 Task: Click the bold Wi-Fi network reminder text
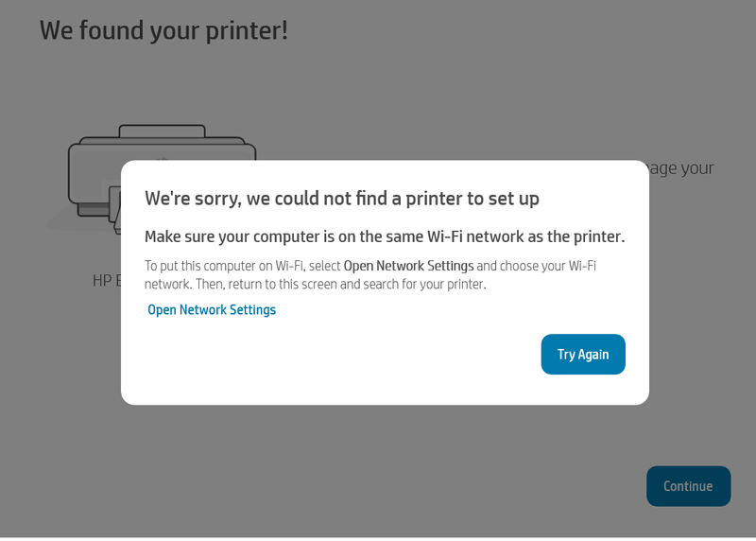[x=384, y=236]
